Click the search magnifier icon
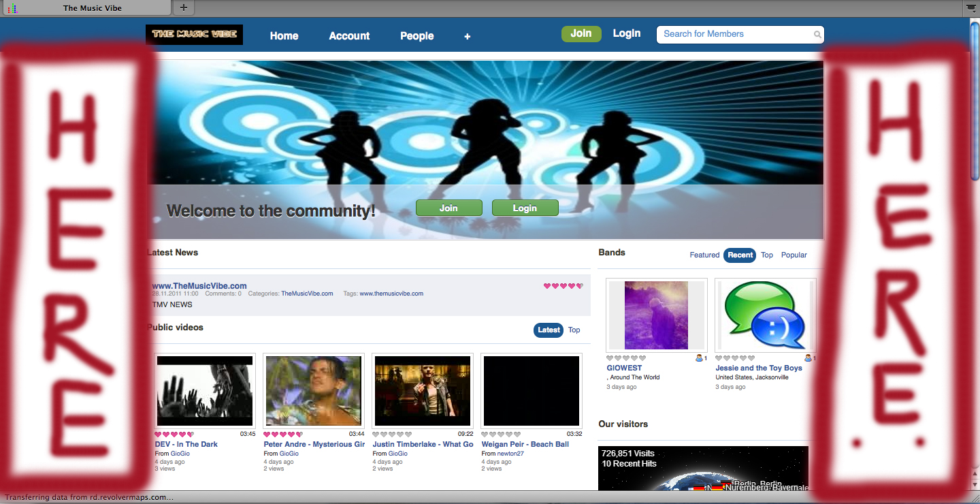The height and width of the screenshot is (504, 980). (x=817, y=35)
